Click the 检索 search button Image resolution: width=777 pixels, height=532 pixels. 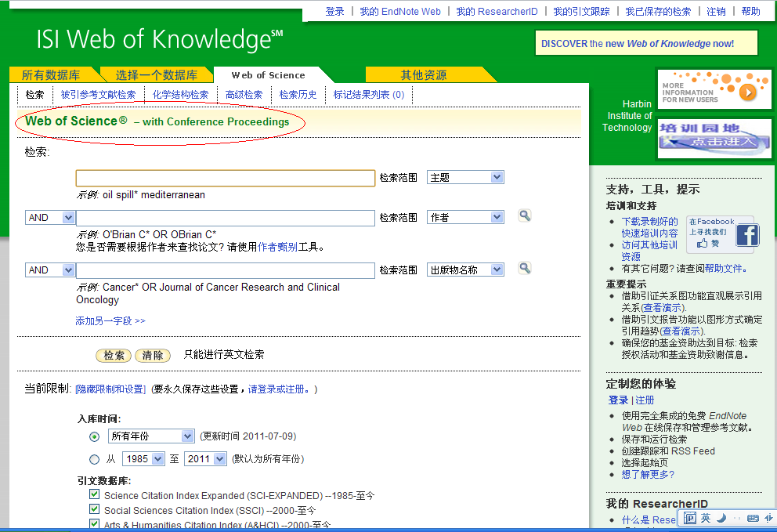(x=114, y=356)
